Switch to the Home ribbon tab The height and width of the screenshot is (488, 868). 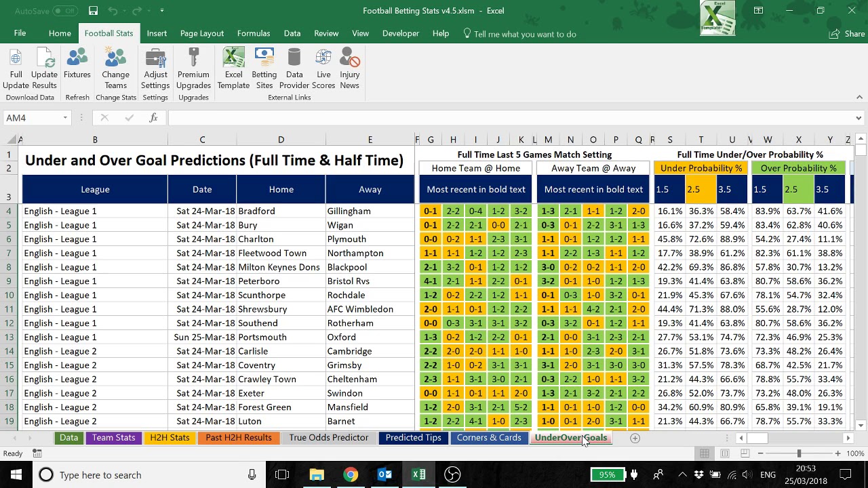click(x=60, y=33)
